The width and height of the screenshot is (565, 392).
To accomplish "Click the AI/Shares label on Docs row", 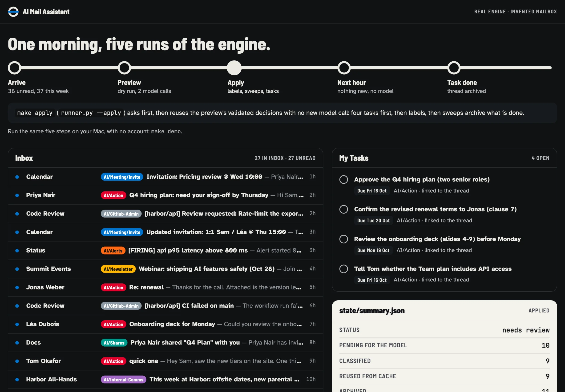I will [114, 343].
